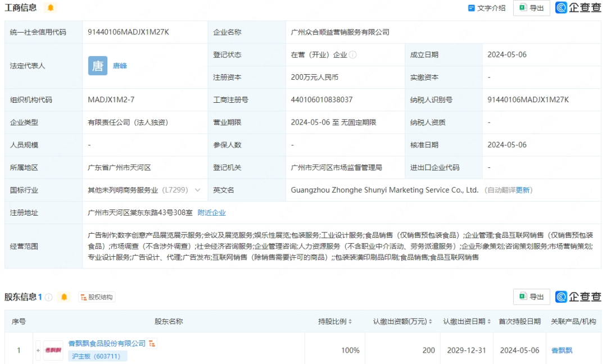Open the 股权结构 view

pos(97,297)
